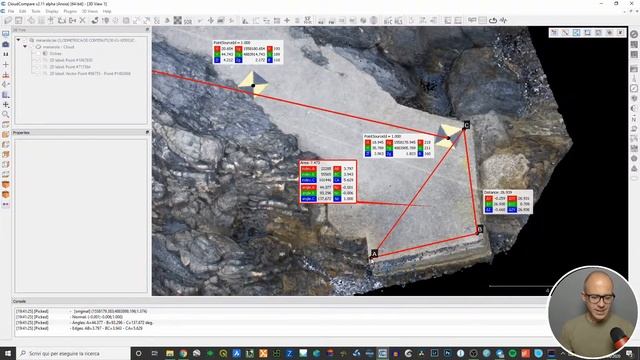Click the highlighted mode icon in picking toolbar
Screen dimensions: 640x360
(x=576, y=32)
